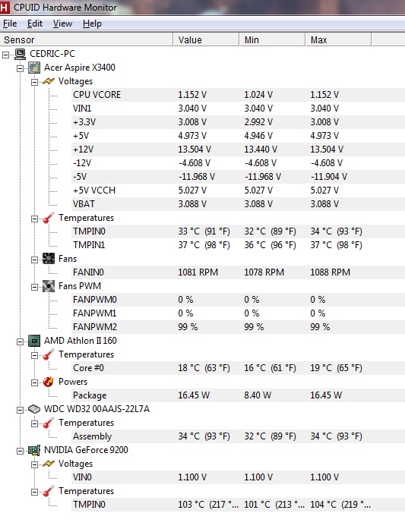The width and height of the screenshot is (405, 532).
Task: Click the WDC WD32 hard drive icon
Action: 34,409
